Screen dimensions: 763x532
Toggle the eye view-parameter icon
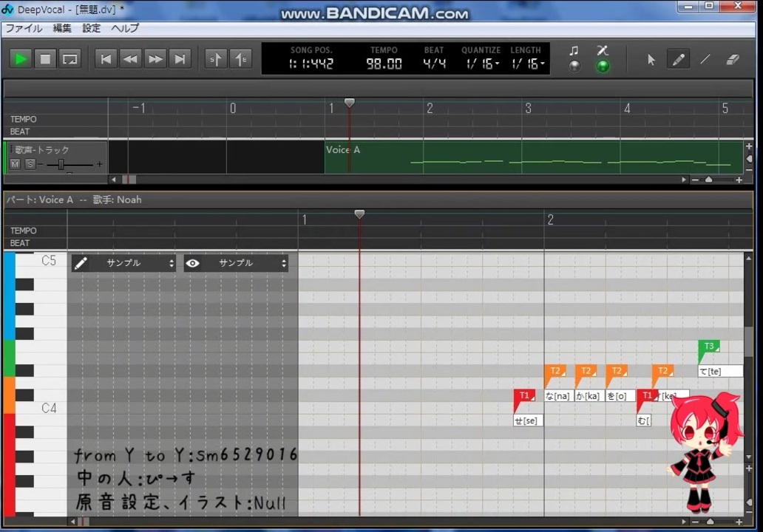(193, 263)
